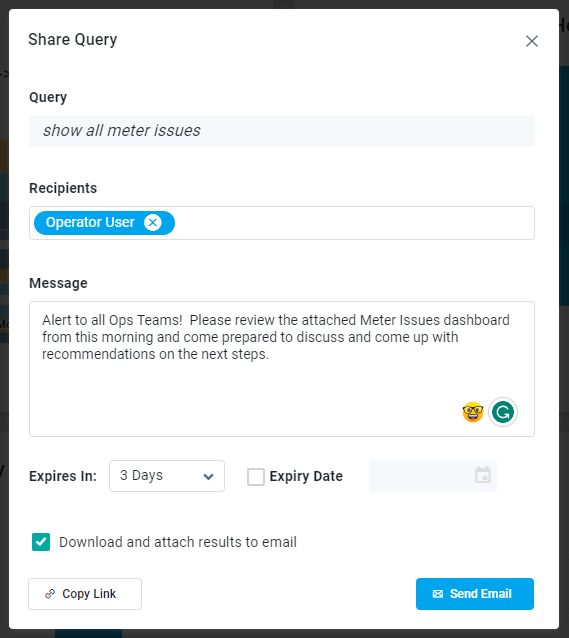Open the emoji picker in message box

(x=473, y=412)
